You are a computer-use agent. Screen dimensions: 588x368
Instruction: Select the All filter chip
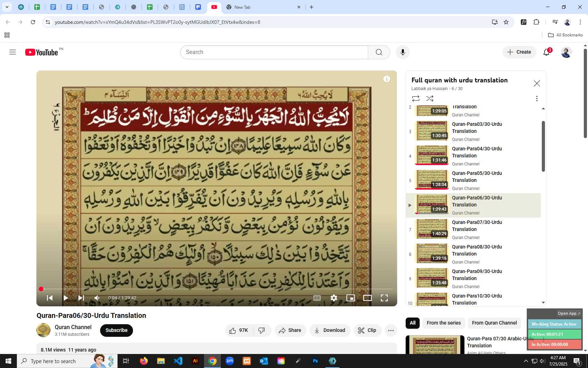413,323
